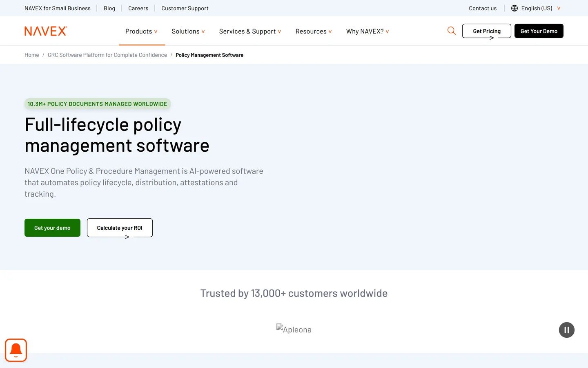Click the Get Your Demo button

point(539,31)
